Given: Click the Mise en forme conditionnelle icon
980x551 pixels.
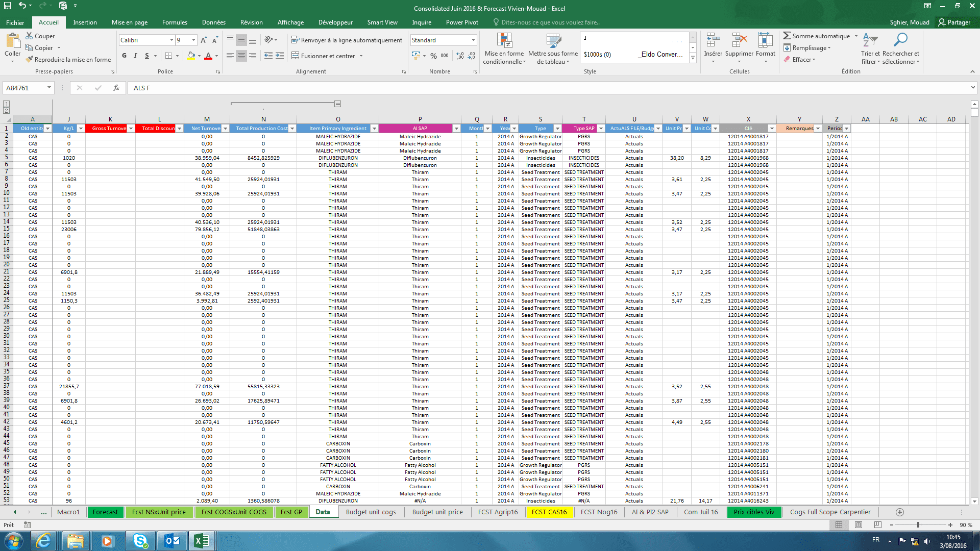Looking at the screenshot, I should pyautogui.click(x=504, y=41).
